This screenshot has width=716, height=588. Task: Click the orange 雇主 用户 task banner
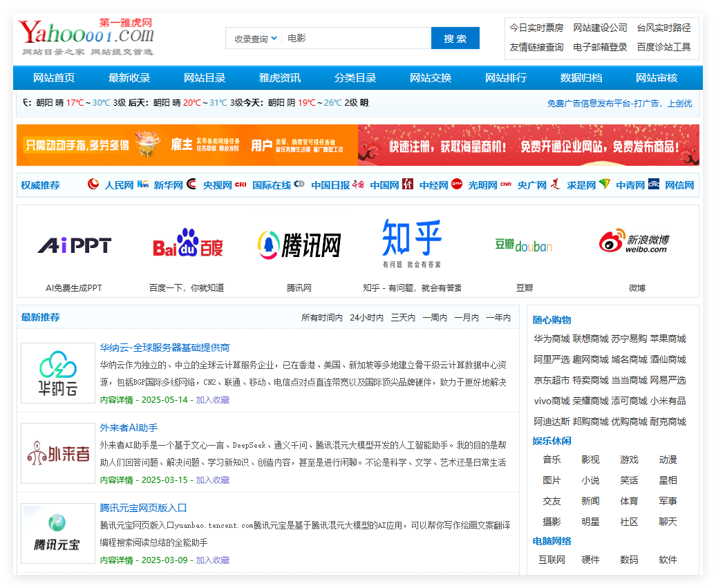click(187, 145)
